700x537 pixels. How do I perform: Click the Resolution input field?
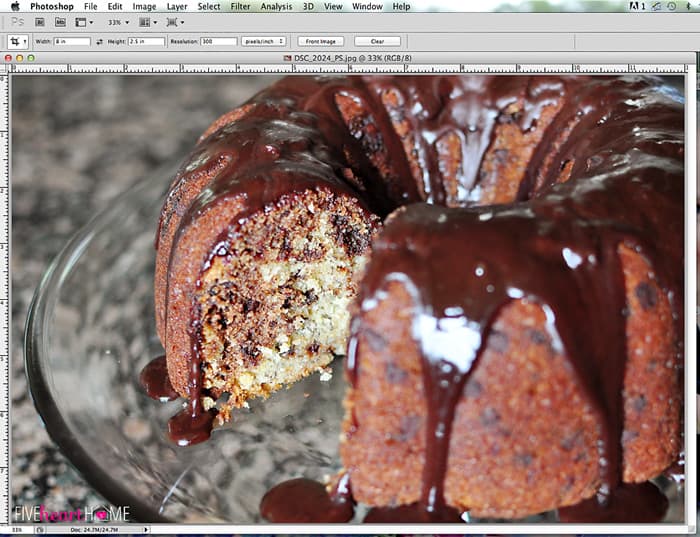[219, 42]
